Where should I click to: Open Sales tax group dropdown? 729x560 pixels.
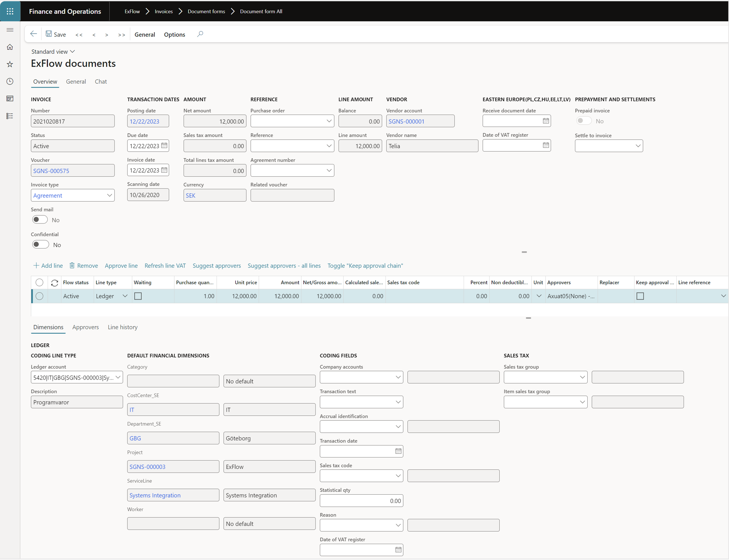tap(582, 377)
